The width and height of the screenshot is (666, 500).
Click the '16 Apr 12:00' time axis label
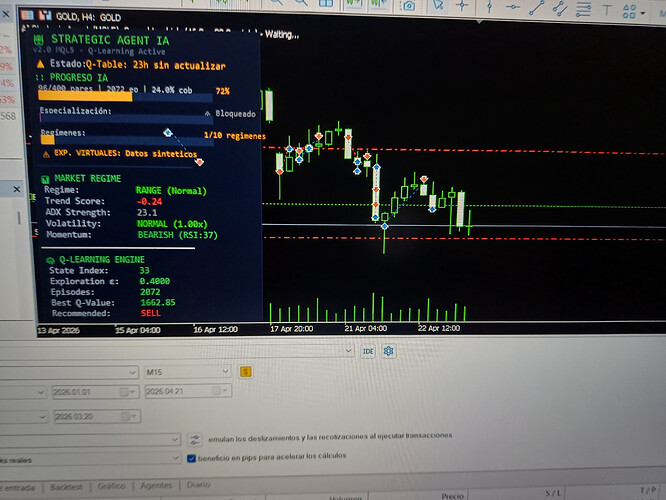(215, 329)
